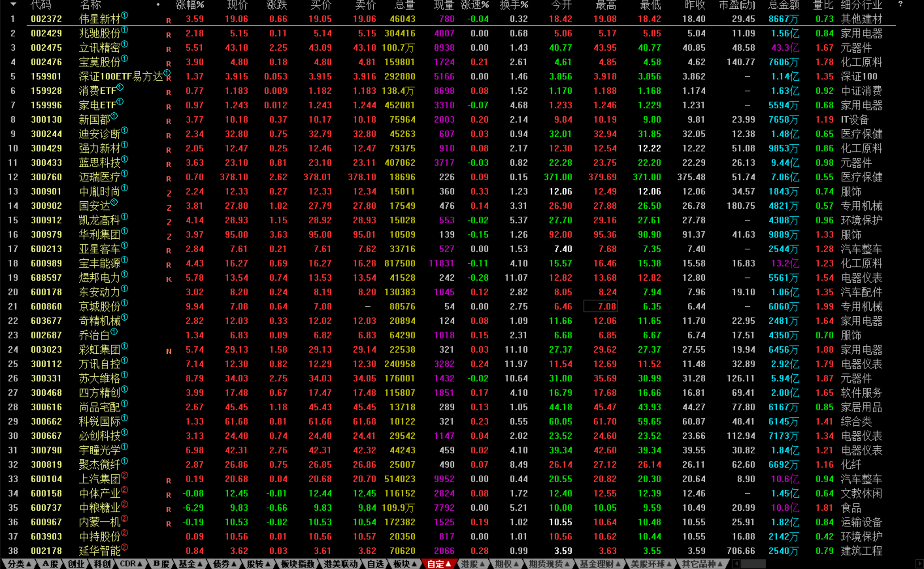
Task: Select the highlighted 自定▲ tab
Action: click(439, 564)
